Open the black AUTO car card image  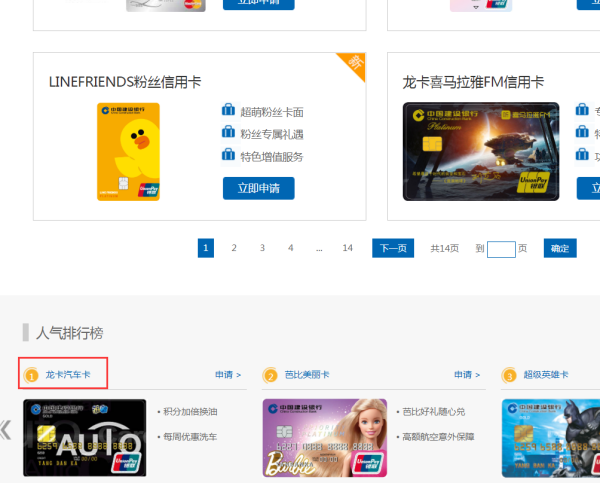point(85,437)
